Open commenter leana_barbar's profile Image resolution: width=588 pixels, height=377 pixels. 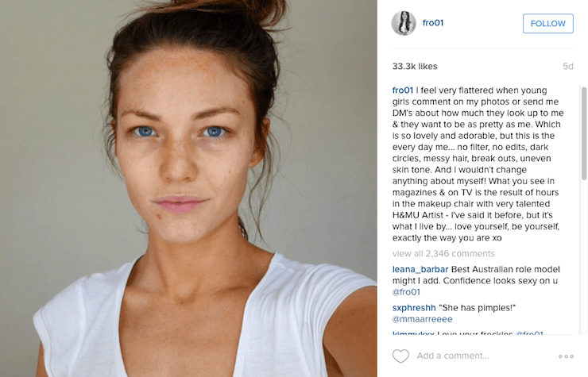[x=420, y=269]
